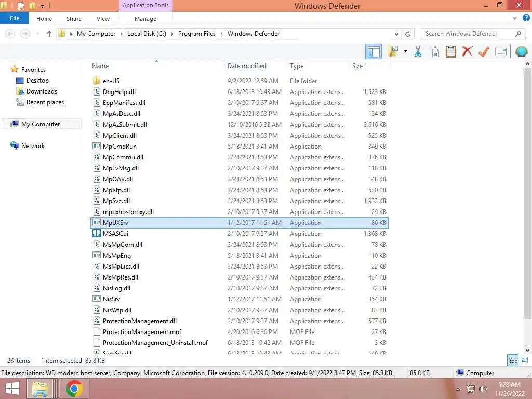Viewport: 532px width, 399px height.
Task: Launch Google Chrome from the taskbar
Action: click(x=74, y=389)
